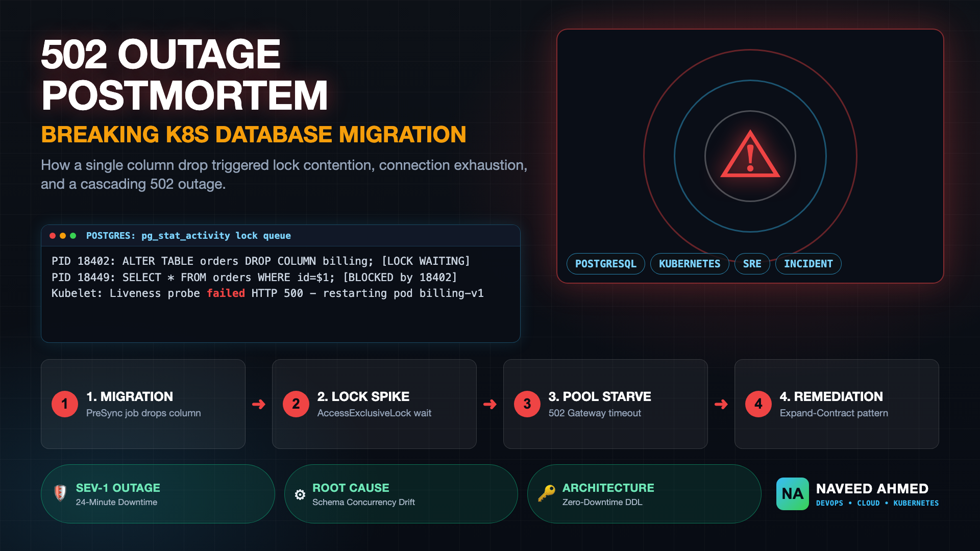The width and height of the screenshot is (980, 551).
Task: Select the KUBERNETES tag
Action: (x=690, y=264)
